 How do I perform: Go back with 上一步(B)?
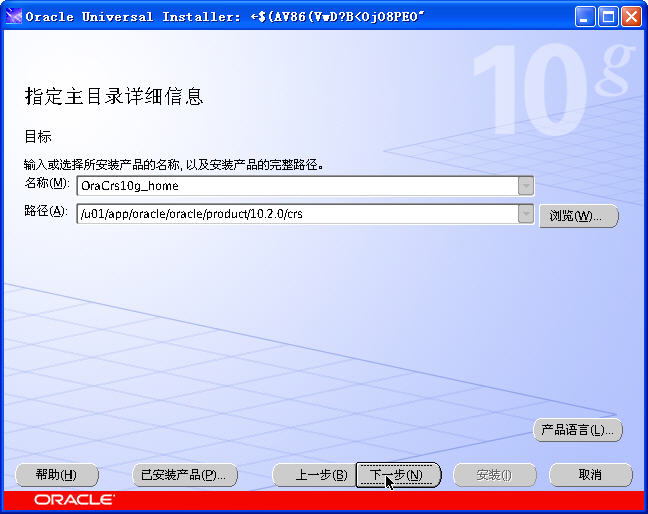[x=314, y=475]
